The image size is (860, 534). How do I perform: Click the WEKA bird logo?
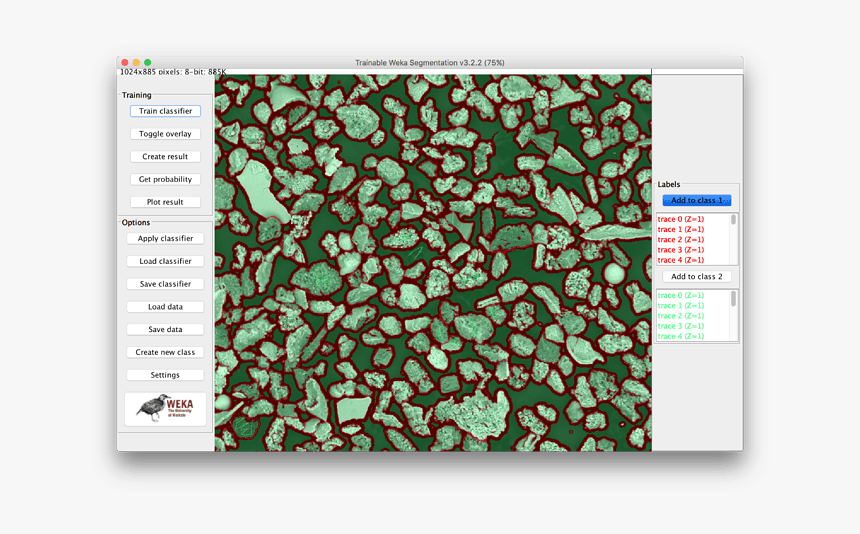point(165,409)
